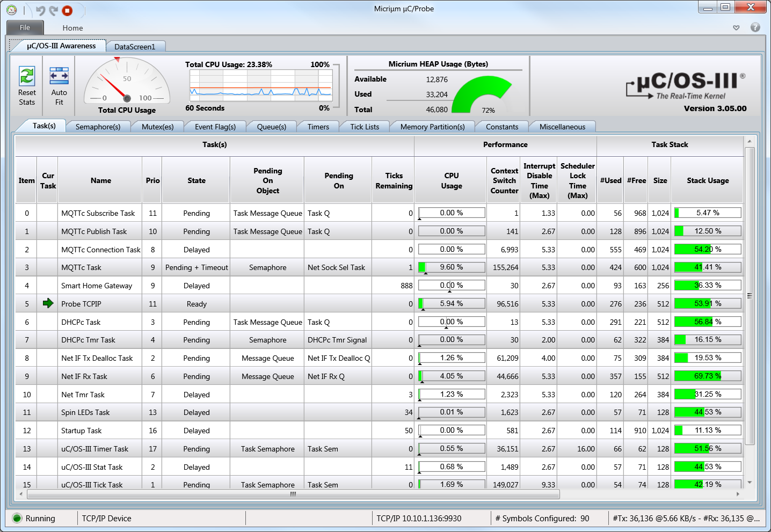Screen dimensions: 771x532
Task: Click the 'Pending + Timeout' state cell
Action: tap(197, 267)
